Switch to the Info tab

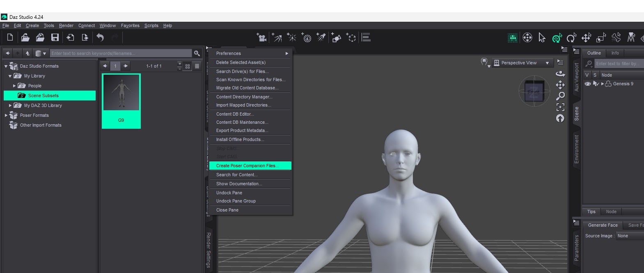[x=615, y=53]
